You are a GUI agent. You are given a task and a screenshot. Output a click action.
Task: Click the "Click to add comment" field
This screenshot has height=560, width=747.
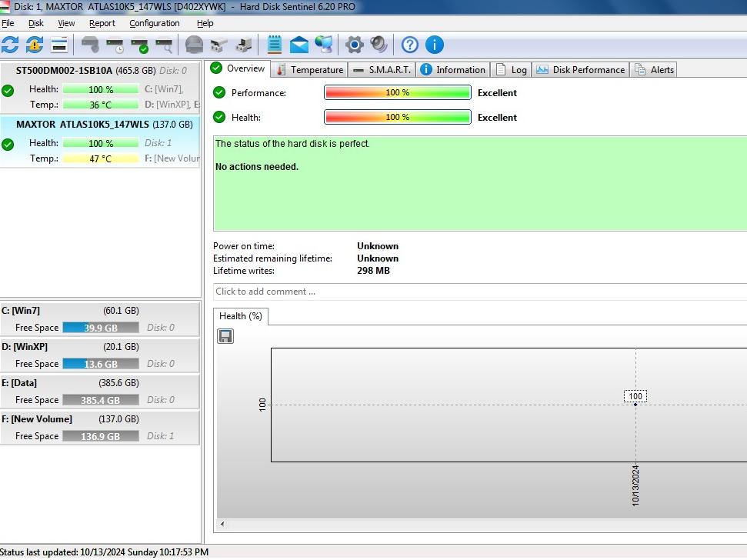(480, 292)
